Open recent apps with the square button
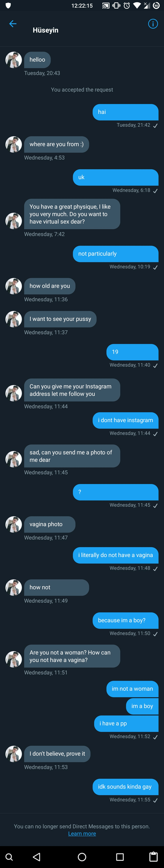This screenshot has height=868, width=164. [x=120, y=857]
